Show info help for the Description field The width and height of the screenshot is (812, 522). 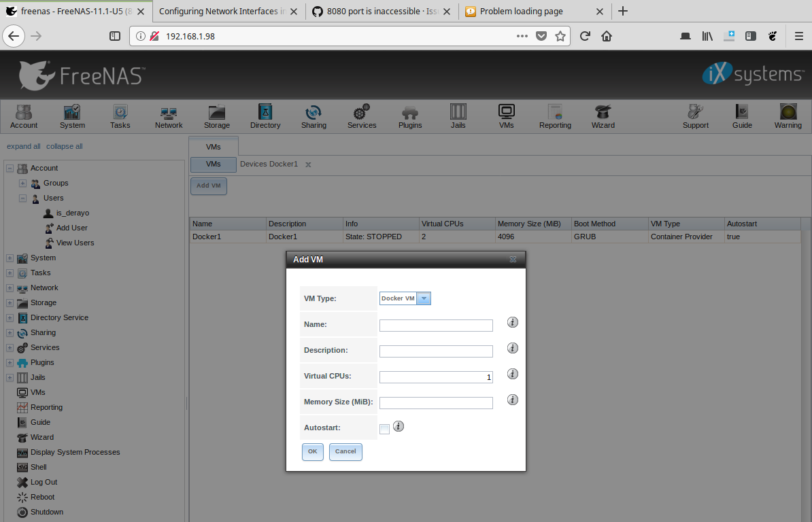coord(513,348)
